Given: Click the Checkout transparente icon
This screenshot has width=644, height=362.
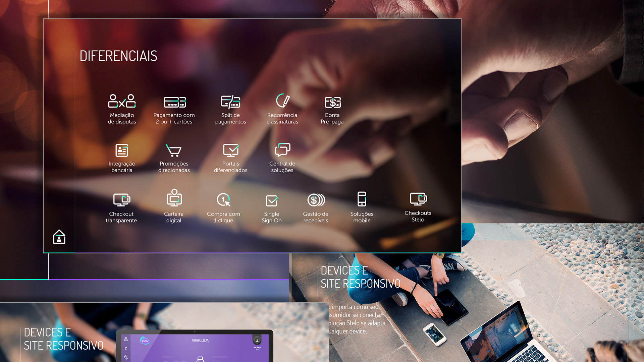Looking at the screenshot, I should pos(121,200).
